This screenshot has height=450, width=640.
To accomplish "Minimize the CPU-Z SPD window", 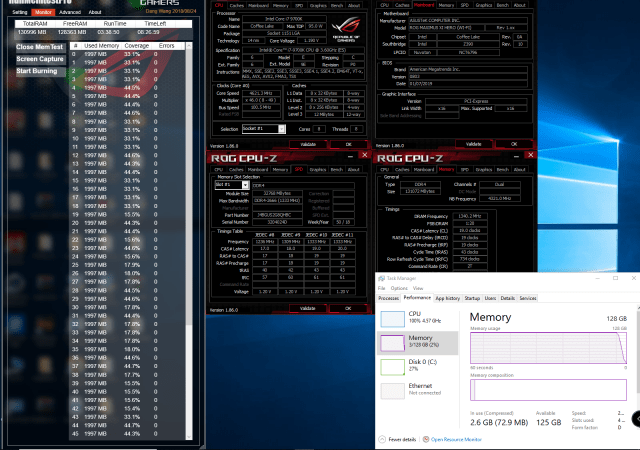I will [x=350, y=156].
